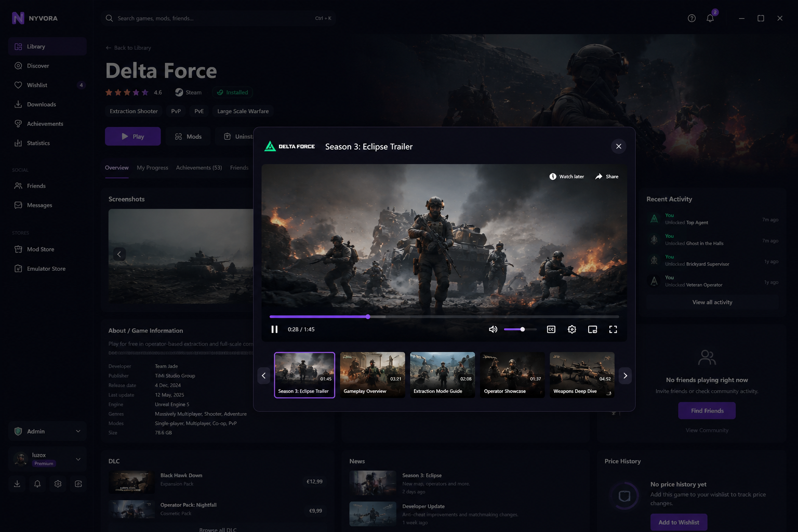
Task: Pause the Season 3 Eclipse trailer
Action: (274, 329)
